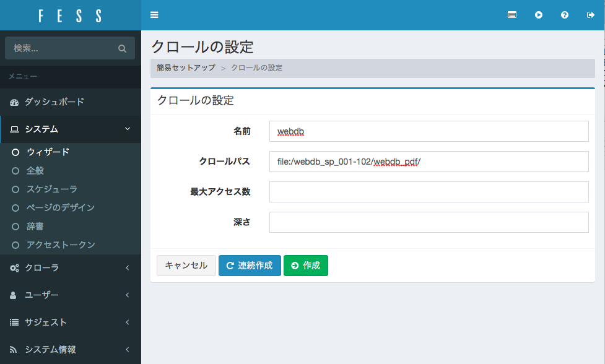Click the dashboard gauge icon

(x=14, y=102)
